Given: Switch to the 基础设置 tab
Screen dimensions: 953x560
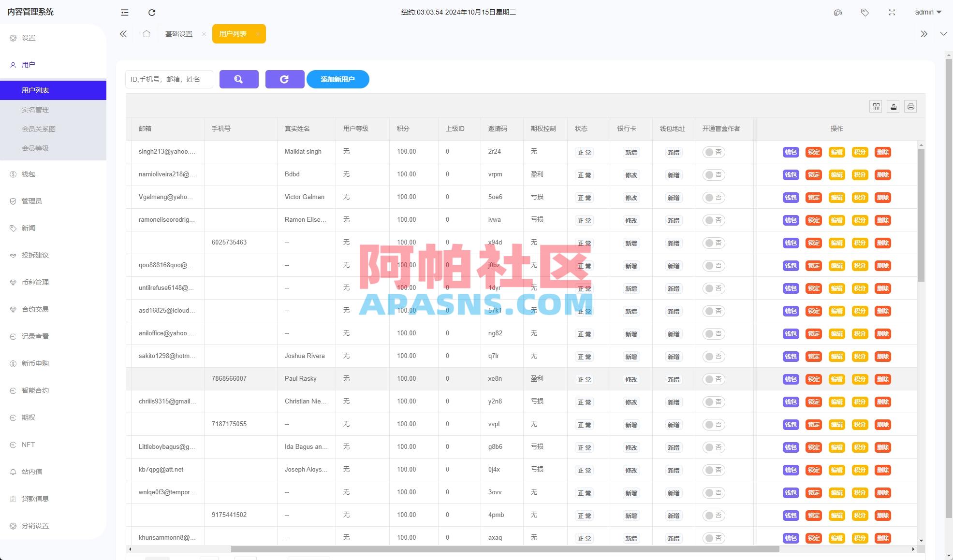Looking at the screenshot, I should [178, 33].
